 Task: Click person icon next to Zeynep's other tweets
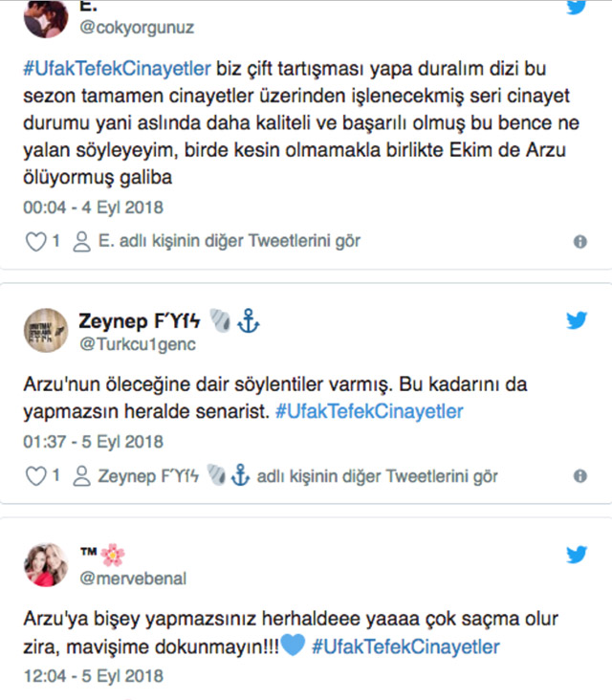tap(81, 476)
